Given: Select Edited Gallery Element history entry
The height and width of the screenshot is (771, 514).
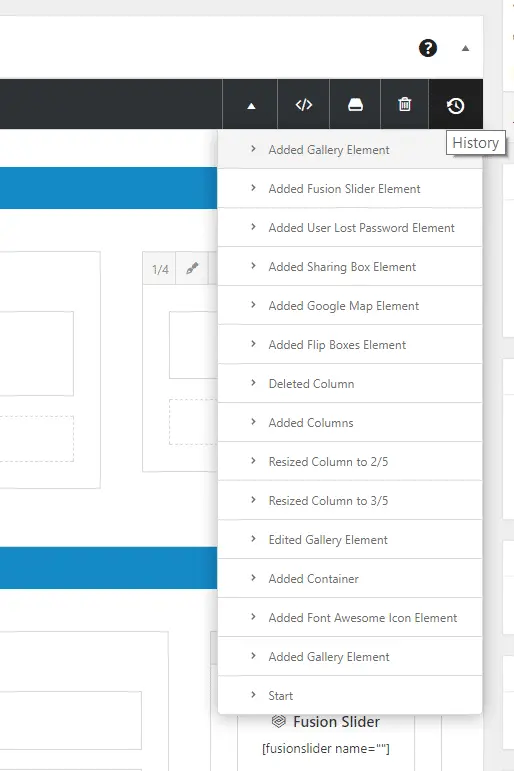Looking at the screenshot, I should pos(350,539).
